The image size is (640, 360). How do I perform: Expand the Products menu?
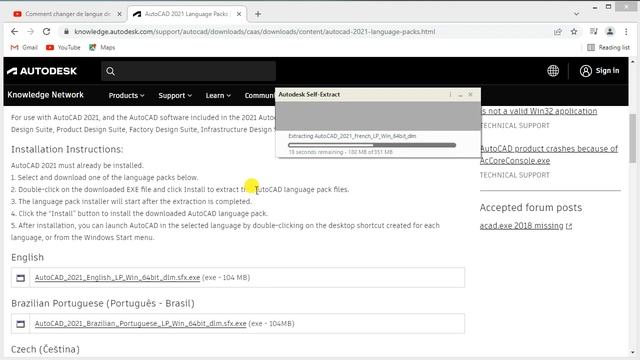pyautogui.click(x=126, y=95)
